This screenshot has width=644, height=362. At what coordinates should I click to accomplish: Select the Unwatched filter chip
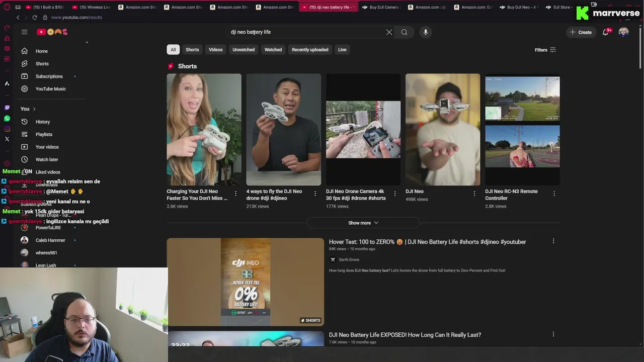(244, 50)
